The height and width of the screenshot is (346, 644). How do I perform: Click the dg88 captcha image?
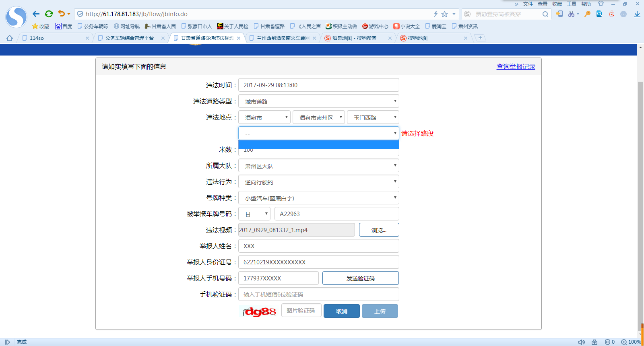click(x=259, y=311)
